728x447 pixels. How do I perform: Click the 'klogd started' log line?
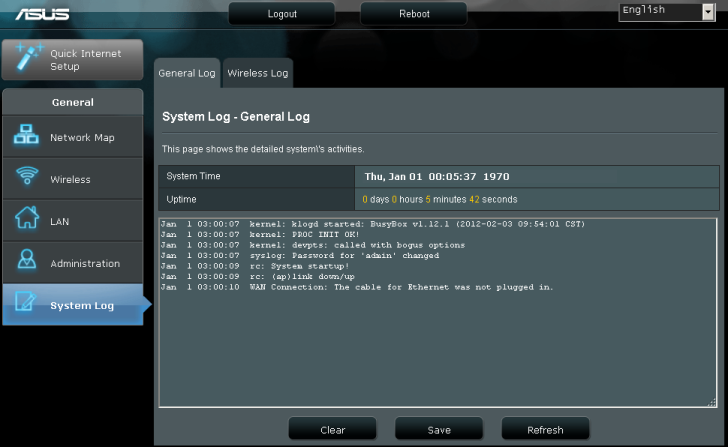pyautogui.click(x=372, y=224)
